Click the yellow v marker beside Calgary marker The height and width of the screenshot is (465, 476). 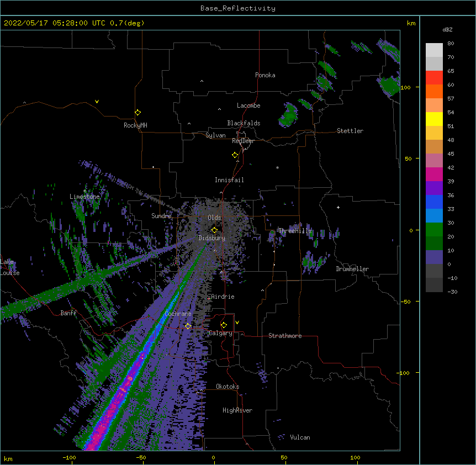237,323
